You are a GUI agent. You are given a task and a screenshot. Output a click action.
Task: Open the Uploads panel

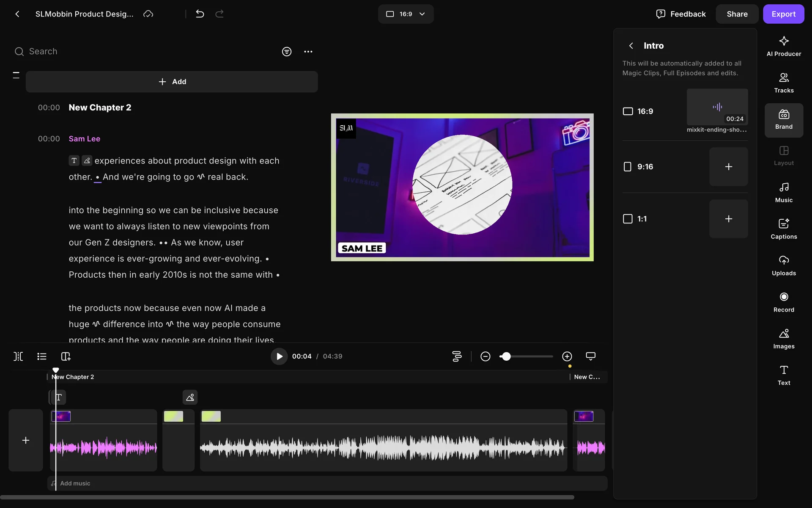[x=783, y=265]
